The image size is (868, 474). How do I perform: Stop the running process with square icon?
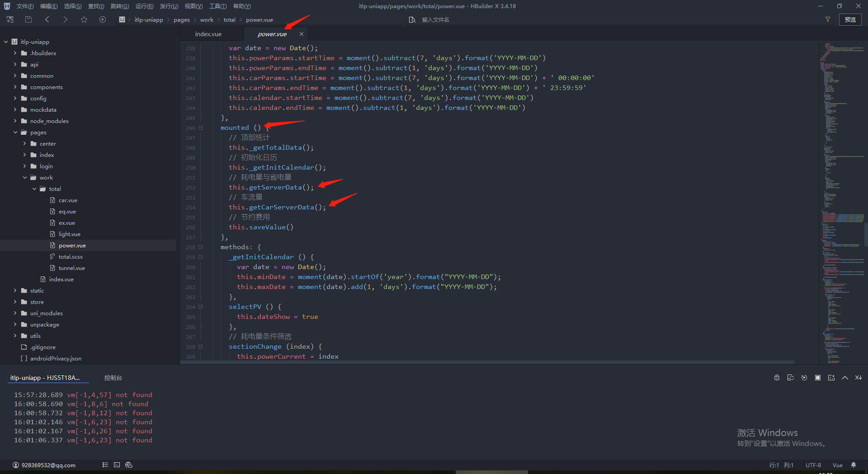pyautogui.click(x=818, y=378)
